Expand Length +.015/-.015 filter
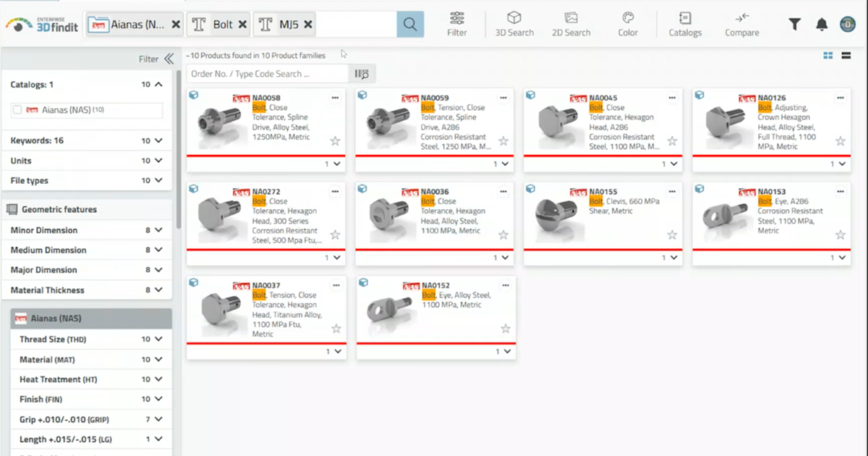This screenshot has width=868, height=456. (158, 439)
